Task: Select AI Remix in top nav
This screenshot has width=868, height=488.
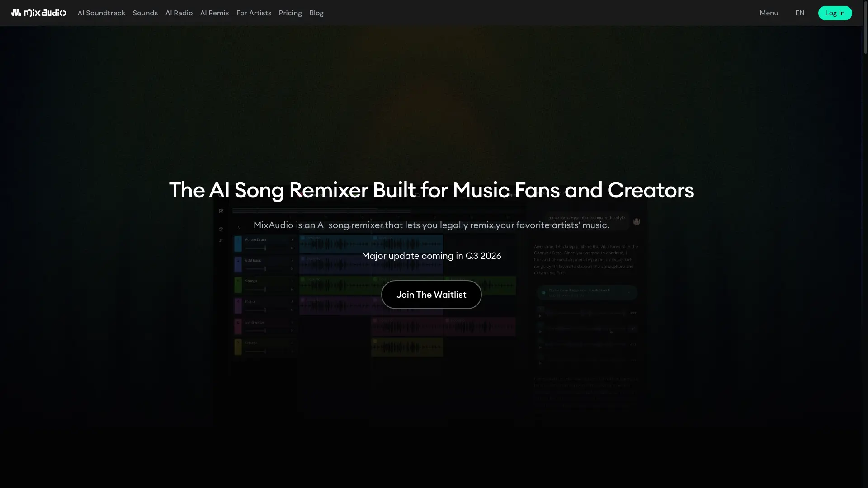Action: pyautogui.click(x=215, y=13)
